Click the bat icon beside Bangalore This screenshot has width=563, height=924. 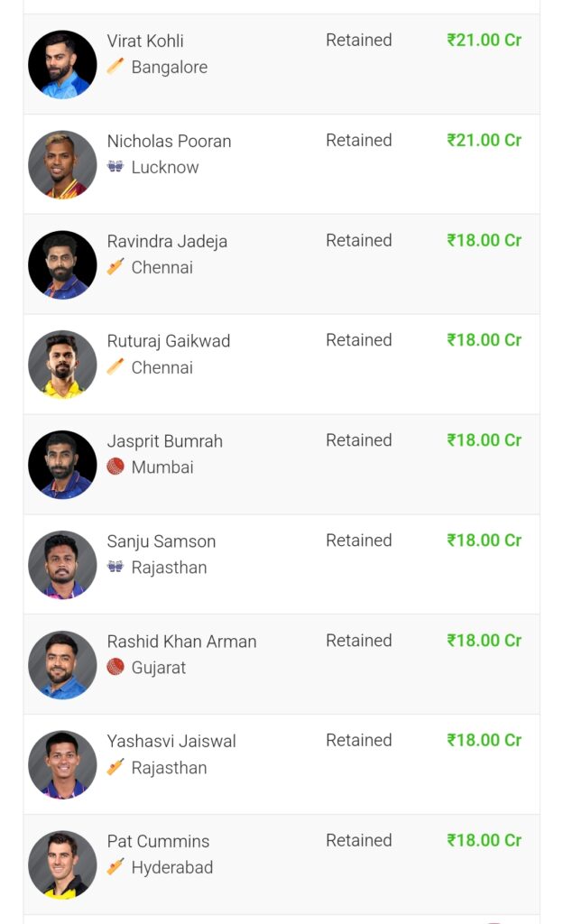(x=115, y=66)
